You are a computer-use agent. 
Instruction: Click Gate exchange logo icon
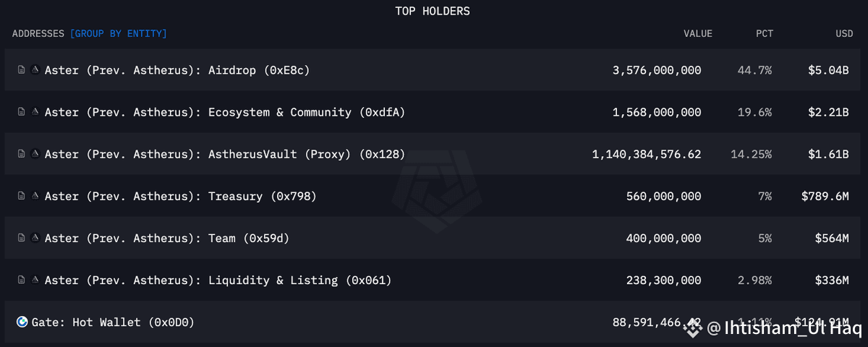click(22, 322)
